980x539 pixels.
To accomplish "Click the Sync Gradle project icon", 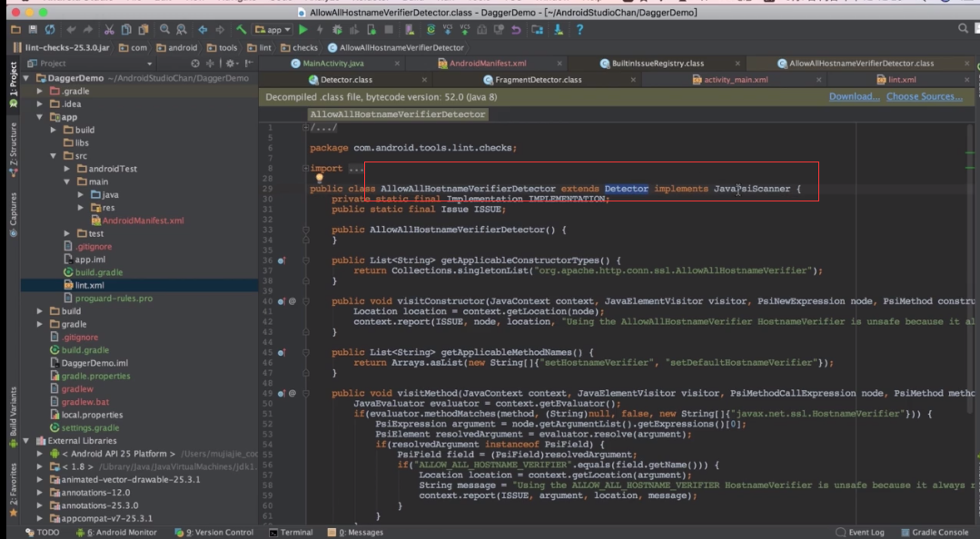I will point(431,29).
